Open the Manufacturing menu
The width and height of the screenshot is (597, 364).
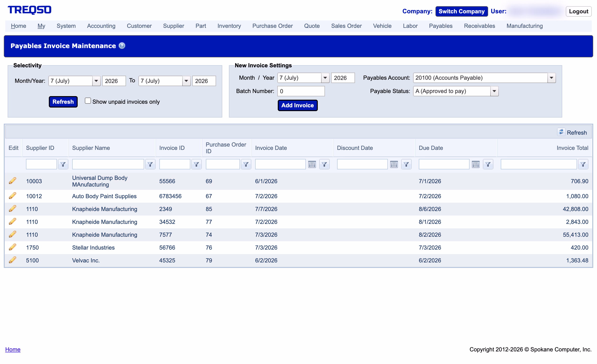[525, 26]
